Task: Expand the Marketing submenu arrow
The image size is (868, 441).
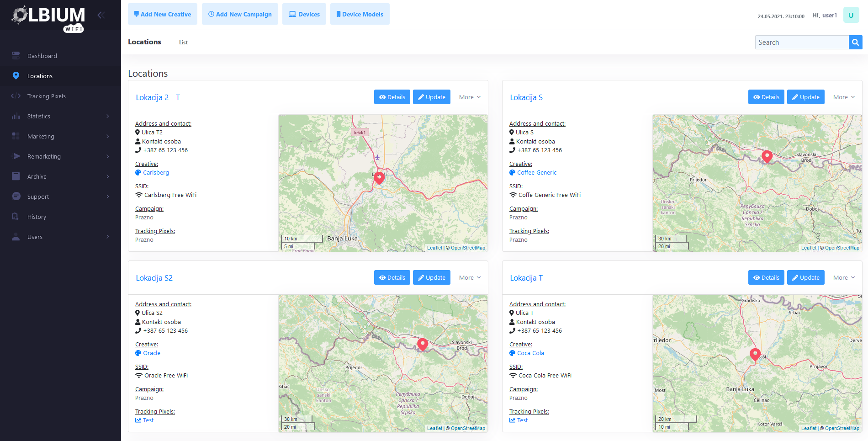Action: click(107, 136)
